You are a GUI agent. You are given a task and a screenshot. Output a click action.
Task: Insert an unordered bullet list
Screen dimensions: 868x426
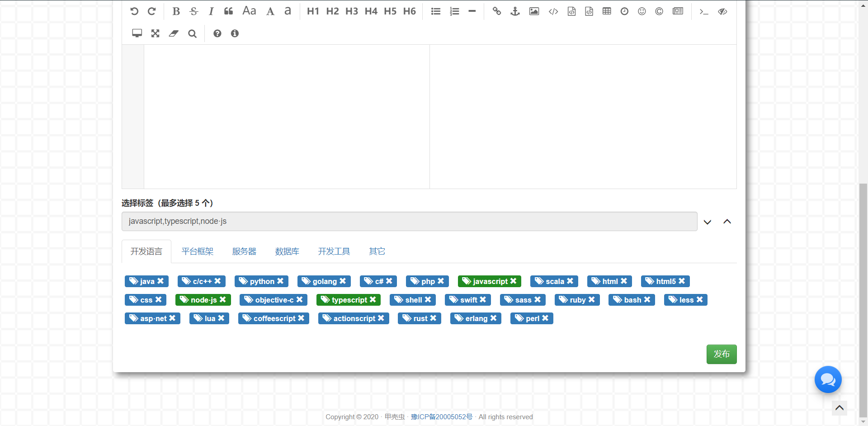pos(436,11)
